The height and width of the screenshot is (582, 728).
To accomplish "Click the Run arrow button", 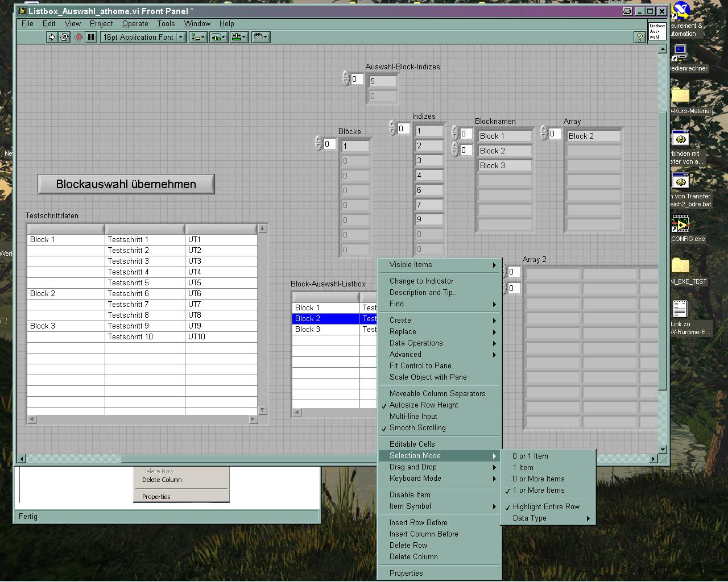I will 52,37.
